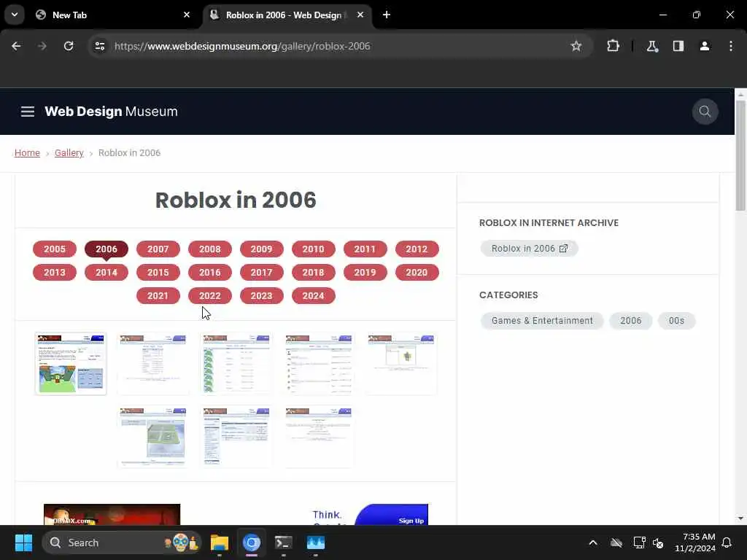The height and width of the screenshot is (560, 747).
Task: Open the 00s category tag
Action: pyautogui.click(x=676, y=321)
